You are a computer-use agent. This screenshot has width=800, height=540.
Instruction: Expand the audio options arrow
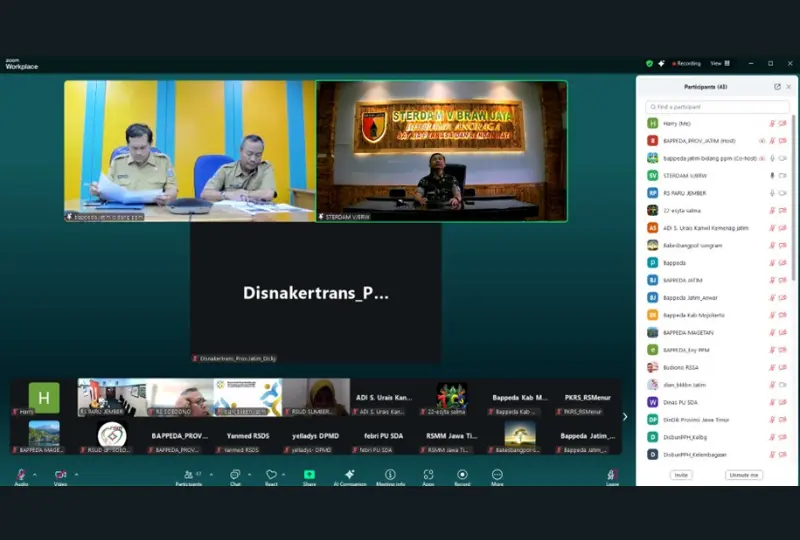pyautogui.click(x=33, y=473)
